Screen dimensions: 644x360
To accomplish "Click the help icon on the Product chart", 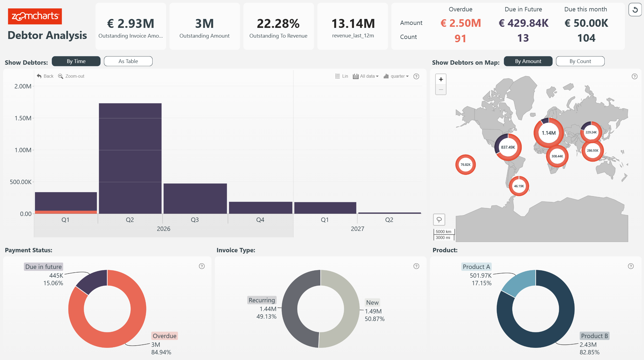I will coord(631,266).
